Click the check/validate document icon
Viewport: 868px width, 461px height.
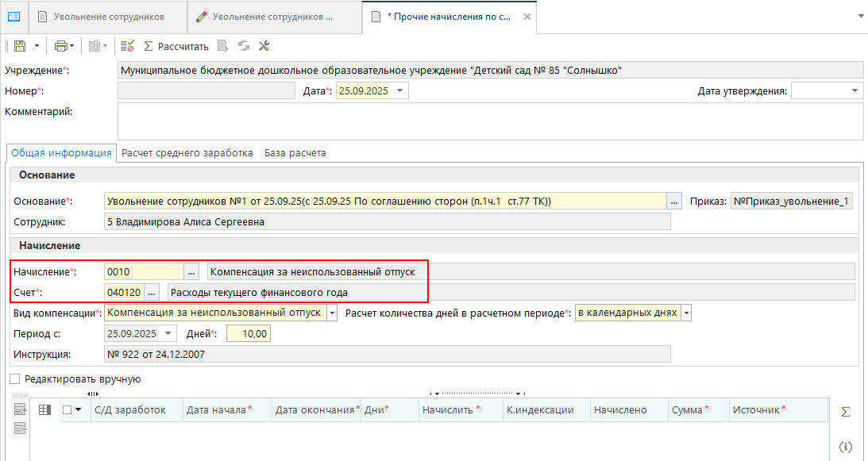(x=127, y=46)
